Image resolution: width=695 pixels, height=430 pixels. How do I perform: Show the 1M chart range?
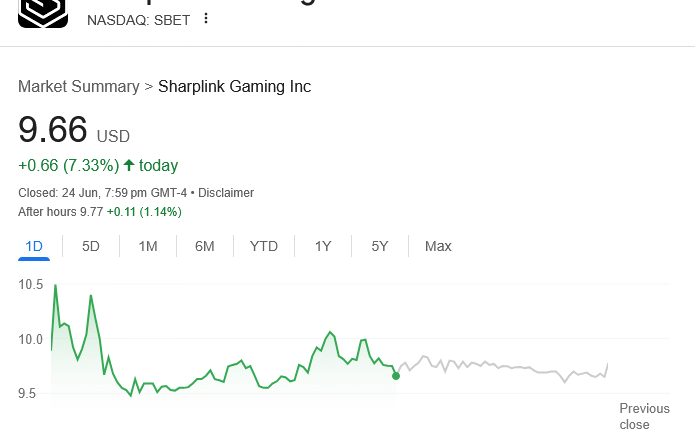(x=148, y=246)
